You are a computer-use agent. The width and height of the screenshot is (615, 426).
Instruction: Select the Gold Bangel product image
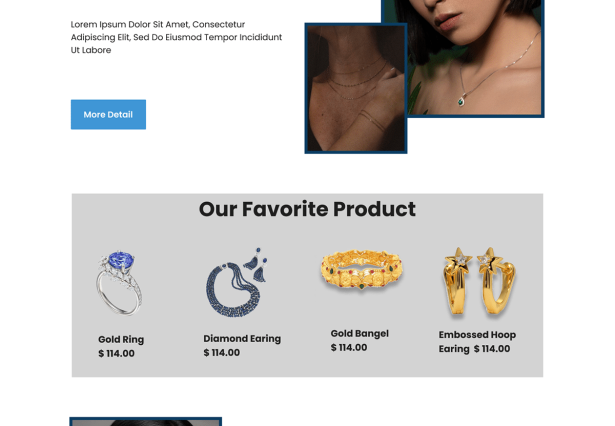(x=362, y=270)
